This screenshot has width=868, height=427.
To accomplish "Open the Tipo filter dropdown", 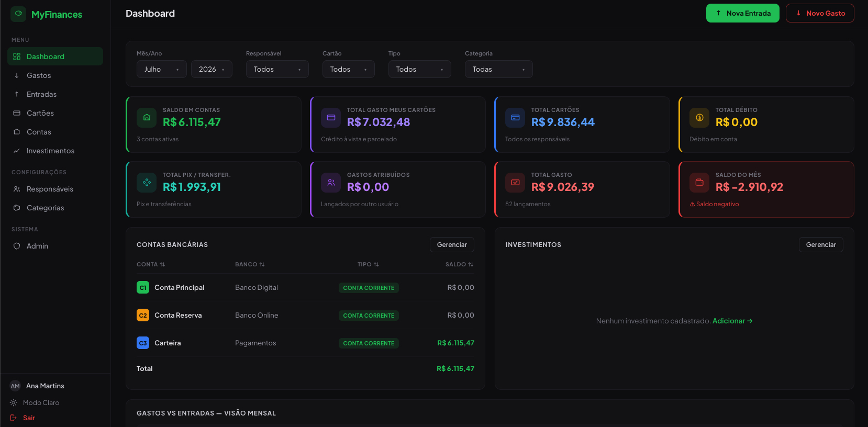I will (420, 69).
